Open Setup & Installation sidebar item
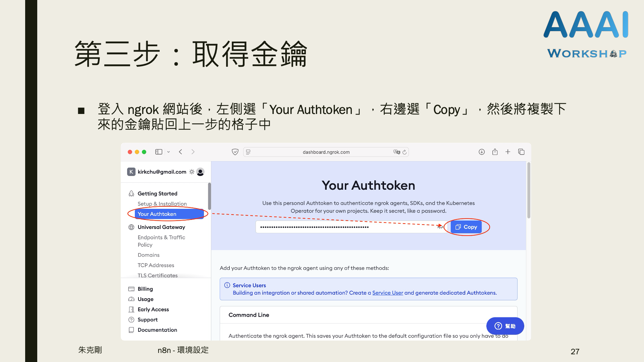Image resolution: width=644 pixels, height=362 pixels. pyautogui.click(x=162, y=204)
